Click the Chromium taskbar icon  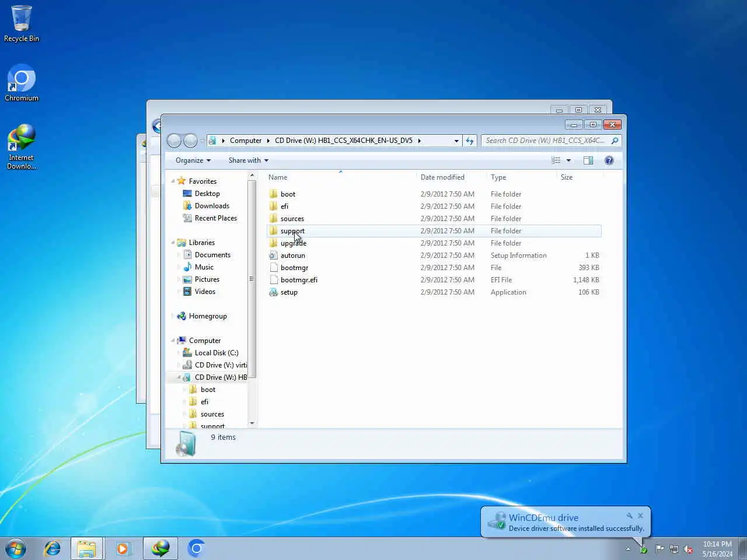coord(197,549)
